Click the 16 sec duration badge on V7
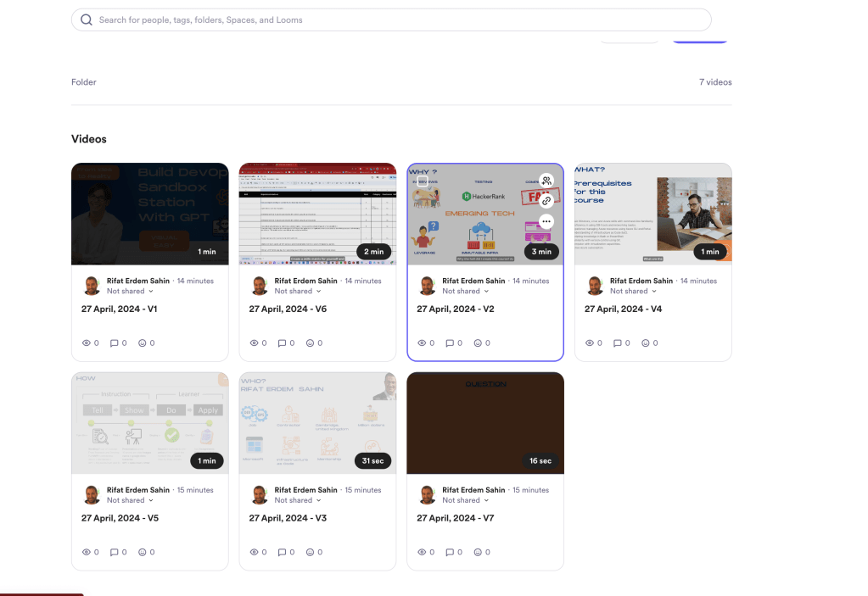 click(x=540, y=460)
